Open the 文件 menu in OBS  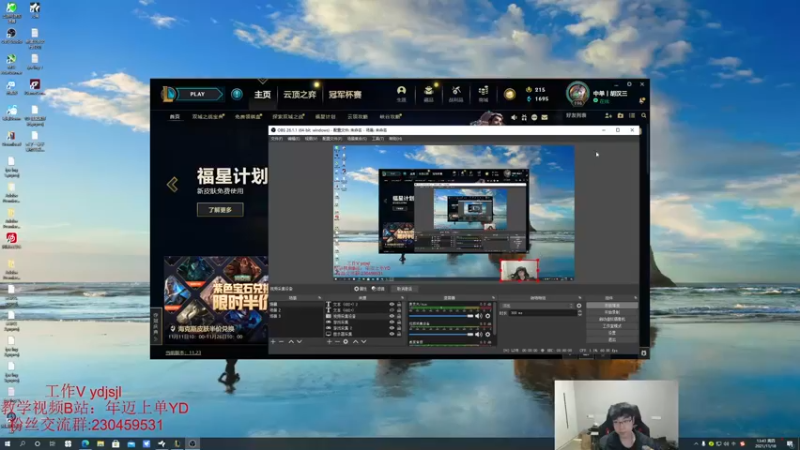coord(277,139)
